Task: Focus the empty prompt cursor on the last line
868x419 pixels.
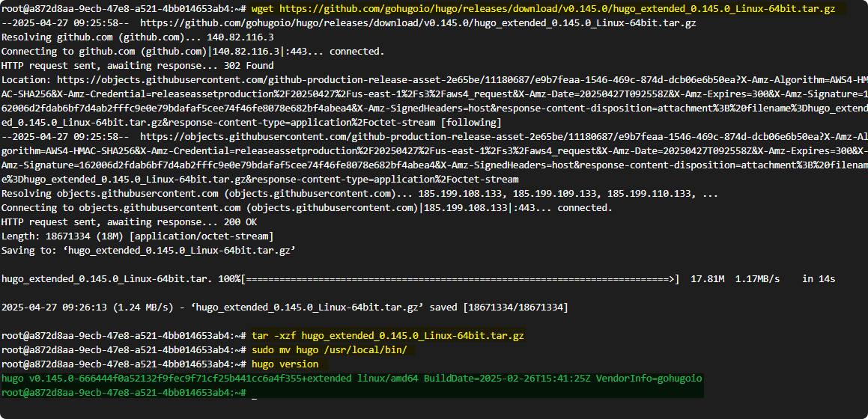Action: click(255, 394)
